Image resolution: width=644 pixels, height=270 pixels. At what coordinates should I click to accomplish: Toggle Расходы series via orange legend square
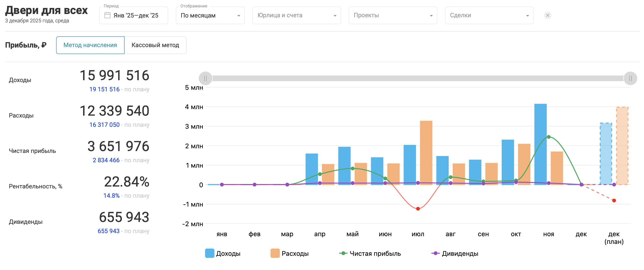[275, 253]
